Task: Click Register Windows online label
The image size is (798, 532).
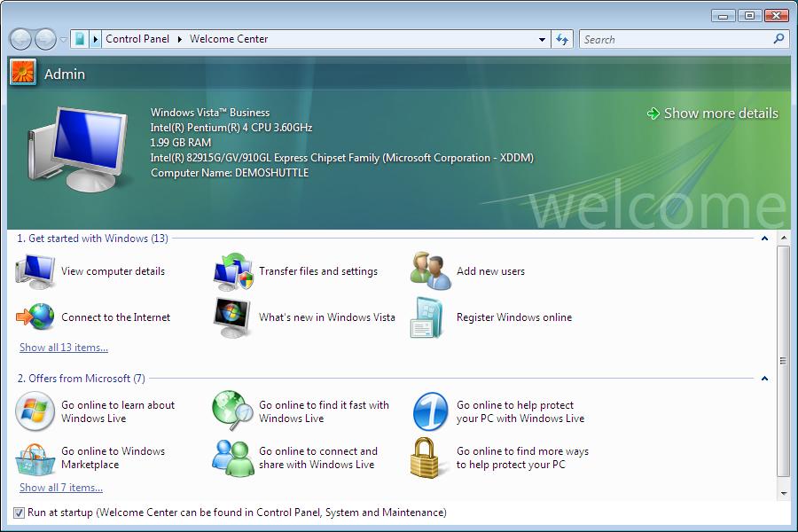Action: pos(514,317)
